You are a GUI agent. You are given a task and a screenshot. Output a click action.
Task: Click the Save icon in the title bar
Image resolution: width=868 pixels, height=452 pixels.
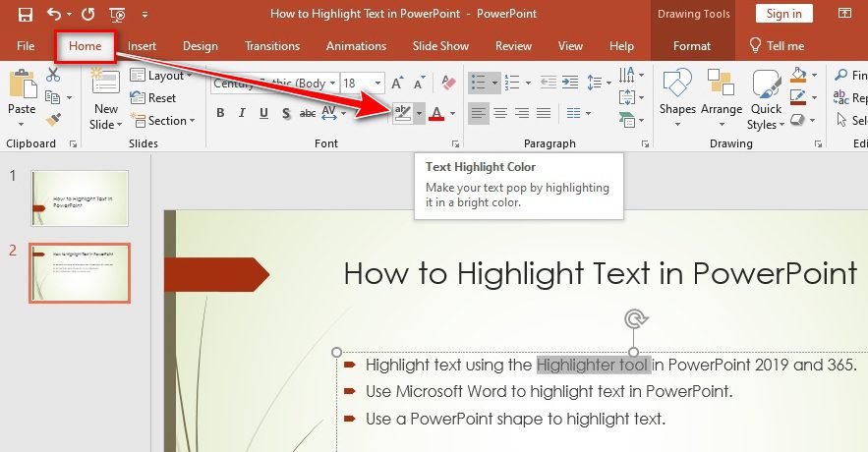pyautogui.click(x=26, y=15)
